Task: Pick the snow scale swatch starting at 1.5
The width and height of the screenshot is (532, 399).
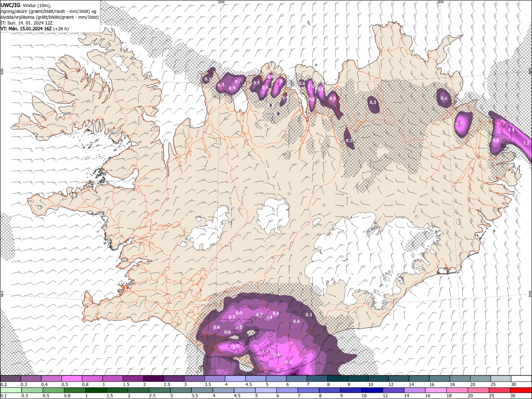Action: (x=133, y=378)
